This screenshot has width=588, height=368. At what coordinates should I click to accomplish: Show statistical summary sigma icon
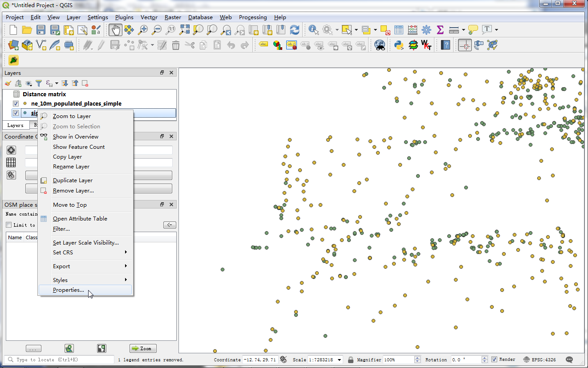440,30
